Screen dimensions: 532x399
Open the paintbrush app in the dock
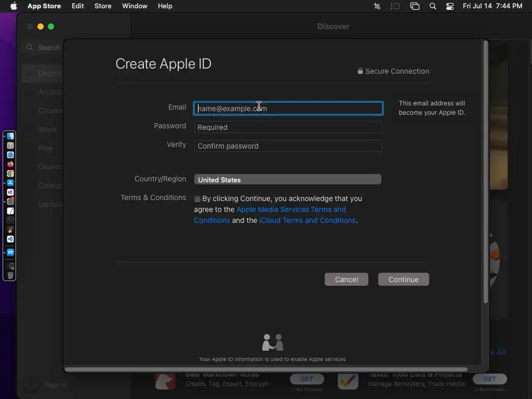(x=10, y=230)
